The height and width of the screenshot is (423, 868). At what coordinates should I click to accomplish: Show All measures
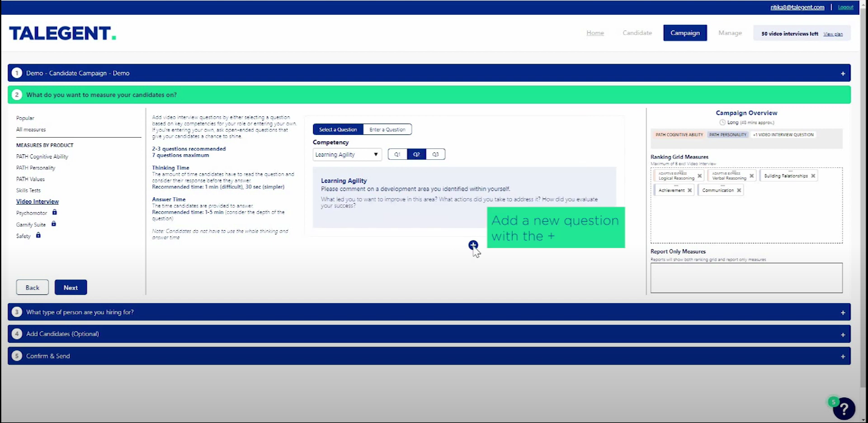(31, 129)
